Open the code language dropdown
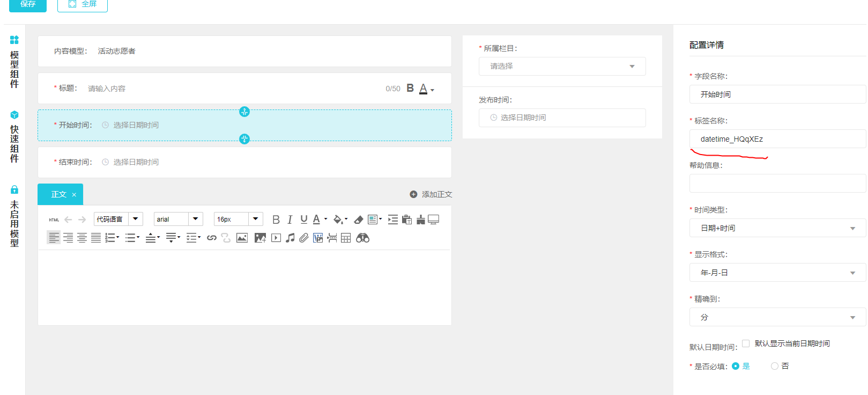This screenshot has width=868, height=395. pos(118,219)
